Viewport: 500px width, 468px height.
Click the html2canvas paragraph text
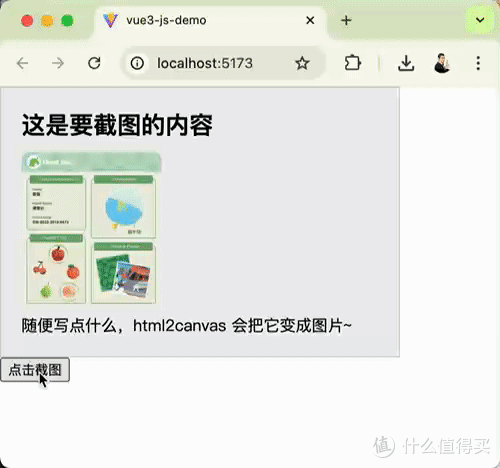pyautogui.click(x=186, y=325)
